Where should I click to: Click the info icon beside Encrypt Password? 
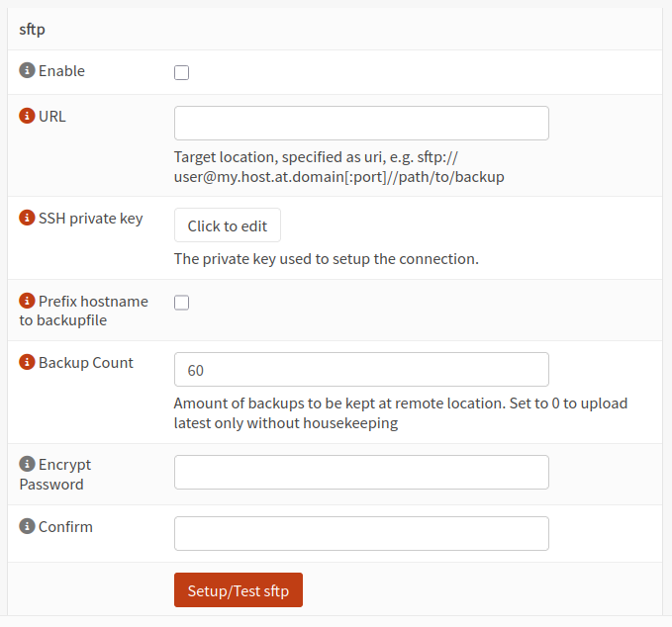click(27, 464)
